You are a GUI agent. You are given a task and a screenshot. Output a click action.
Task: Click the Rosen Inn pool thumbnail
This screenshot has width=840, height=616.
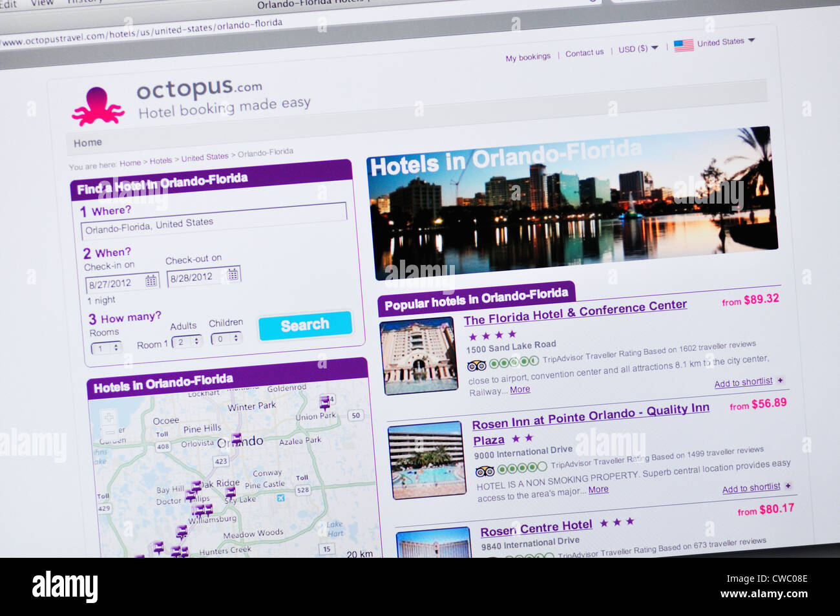click(x=426, y=460)
